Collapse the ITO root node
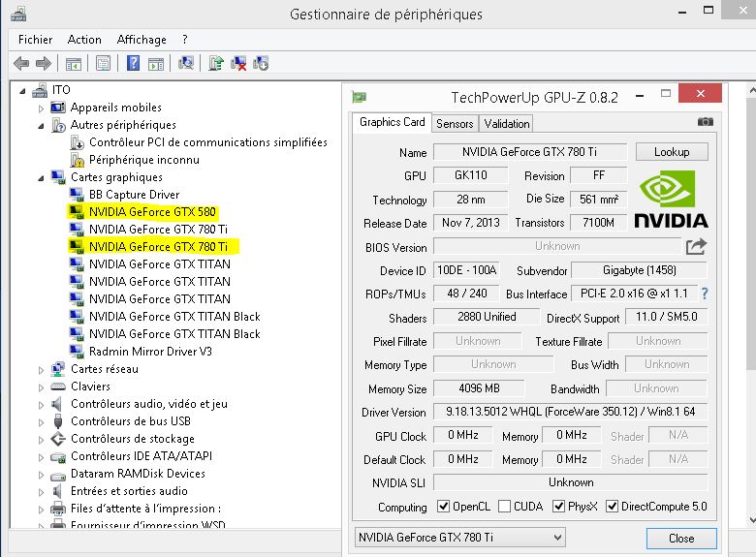This screenshot has height=557, width=756. pyautogui.click(x=22, y=91)
